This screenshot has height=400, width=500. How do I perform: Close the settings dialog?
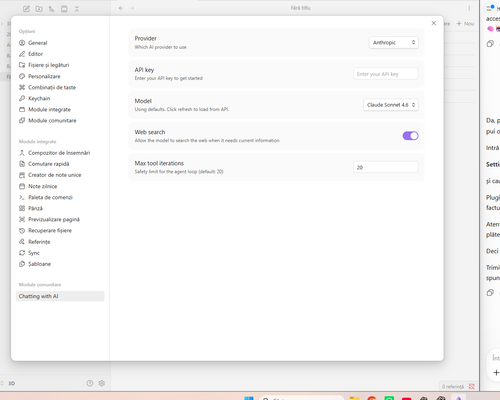[x=434, y=23]
